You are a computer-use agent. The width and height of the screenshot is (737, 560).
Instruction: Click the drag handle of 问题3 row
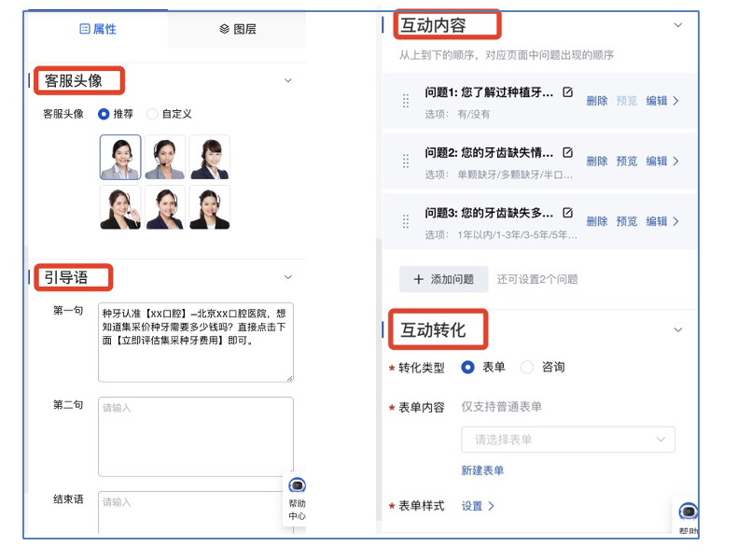pyautogui.click(x=405, y=222)
